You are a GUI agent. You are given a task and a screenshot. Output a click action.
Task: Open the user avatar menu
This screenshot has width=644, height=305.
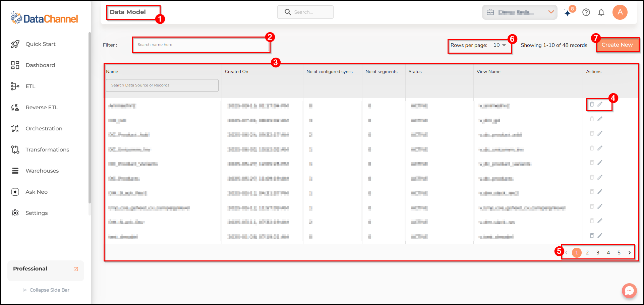pos(620,12)
